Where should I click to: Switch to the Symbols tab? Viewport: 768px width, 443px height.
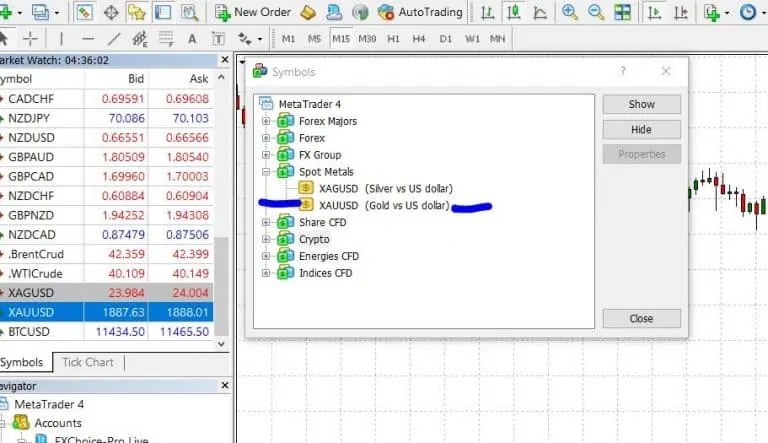pos(22,362)
